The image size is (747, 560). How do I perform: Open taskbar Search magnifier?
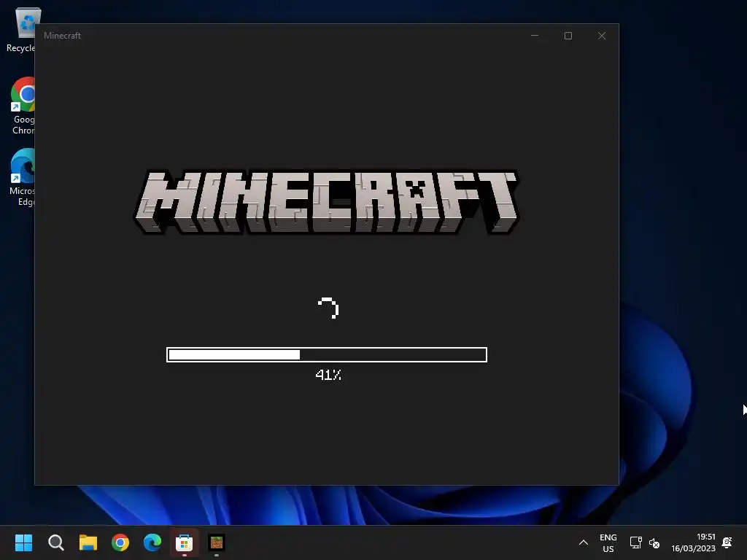pyautogui.click(x=55, y=542)
